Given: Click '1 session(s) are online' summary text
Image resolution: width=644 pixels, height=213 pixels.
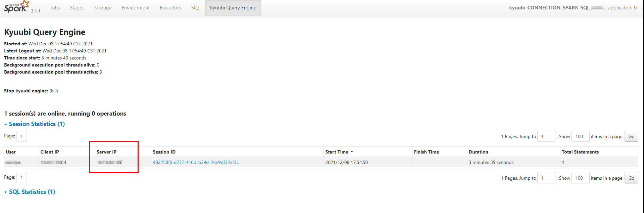Looking at the screenshot, I should click(65, 114).
